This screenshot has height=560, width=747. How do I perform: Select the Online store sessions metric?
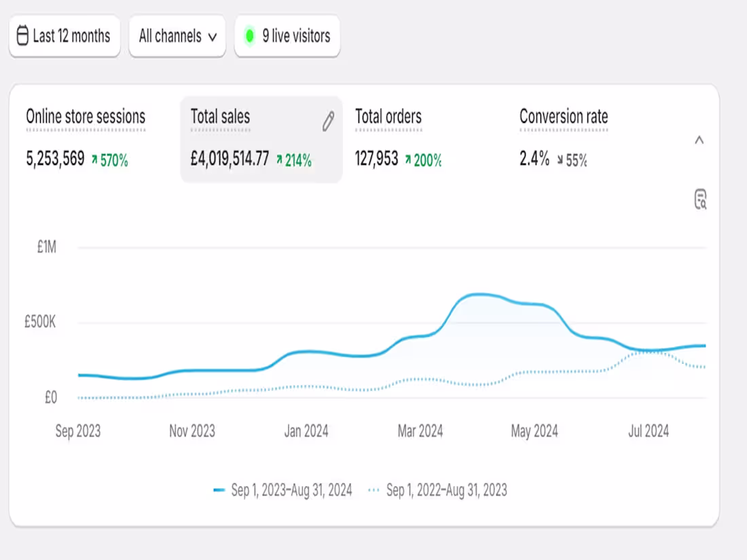pyautogui.click(x=86, y=117)
